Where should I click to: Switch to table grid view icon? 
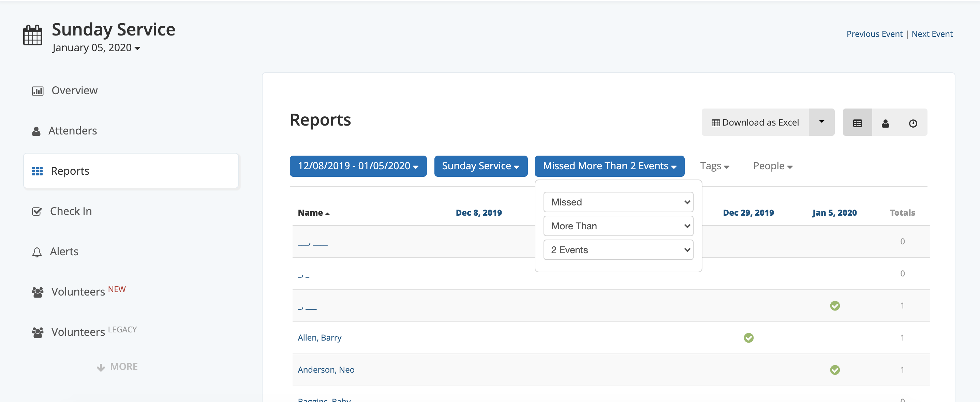click(858, 123)
